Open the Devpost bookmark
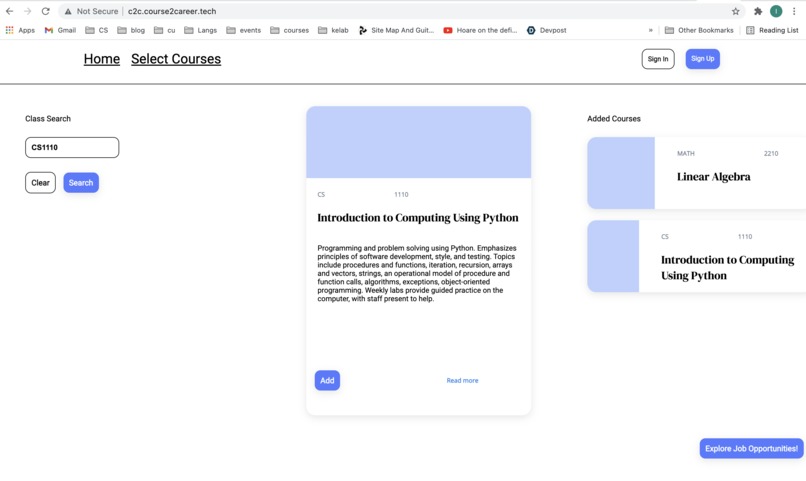Screen dimensions: 806x481 coord(546,30)
